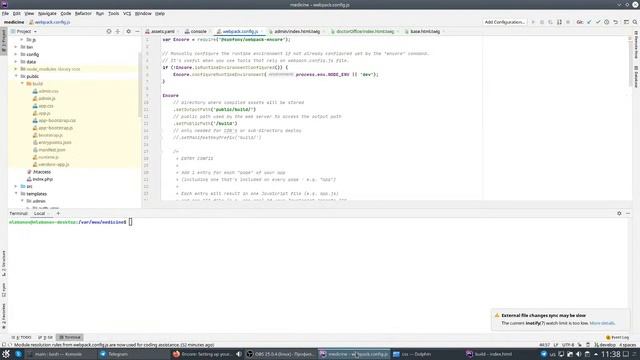Click the Structure vertical sidebar tab
The image size is (640, 360).
click(x=4, y=264)
